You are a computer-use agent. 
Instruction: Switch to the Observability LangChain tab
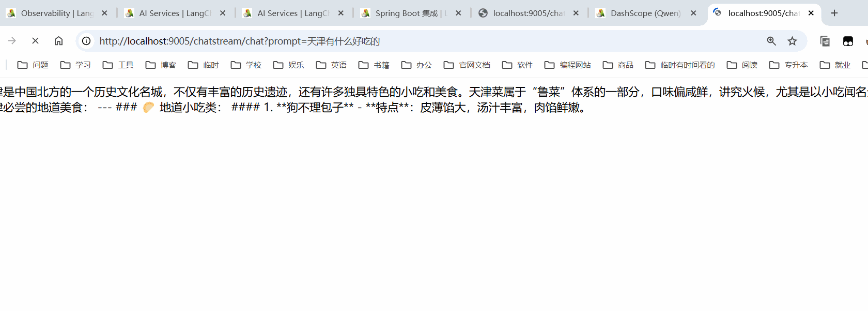[x=57, y=13]
